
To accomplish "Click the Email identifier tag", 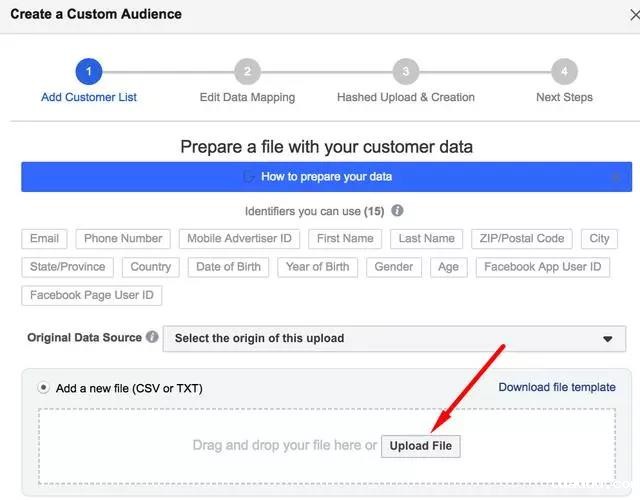I will click(x=45, y=239).
